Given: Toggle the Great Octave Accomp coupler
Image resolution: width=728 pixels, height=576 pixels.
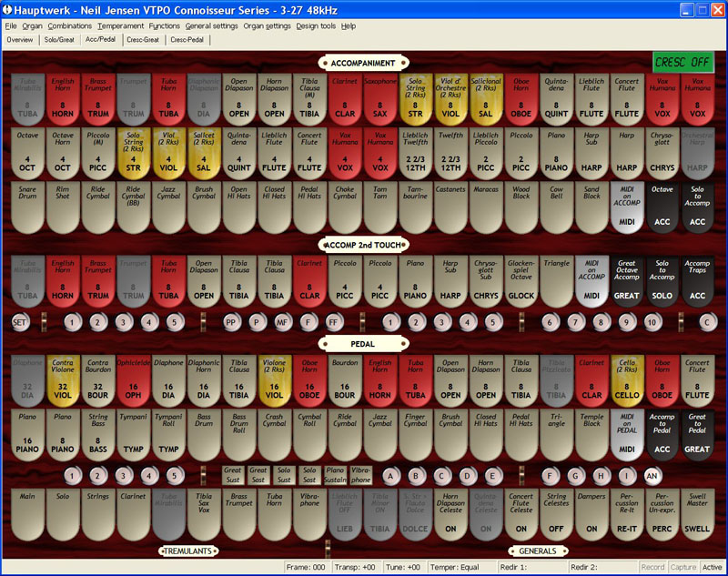Looking at the screenshot, I should tap(627, 281).
